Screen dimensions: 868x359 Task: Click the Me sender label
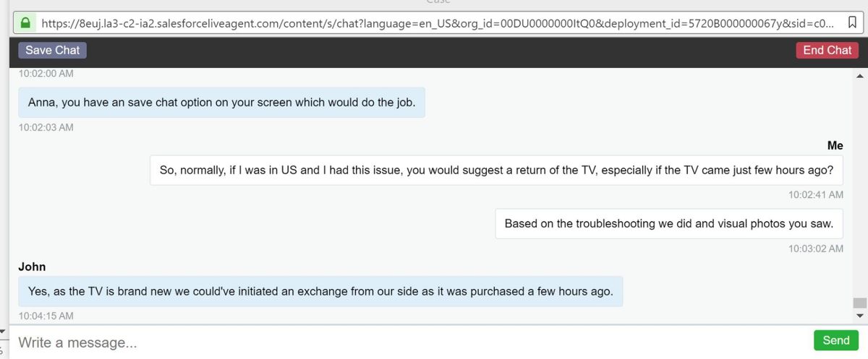point(835,146)
